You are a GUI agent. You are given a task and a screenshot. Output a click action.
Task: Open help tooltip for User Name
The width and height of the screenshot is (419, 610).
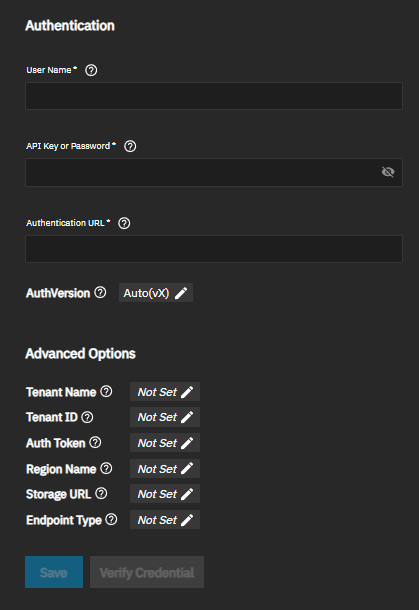pyautogui.click(x=91, y=70)
